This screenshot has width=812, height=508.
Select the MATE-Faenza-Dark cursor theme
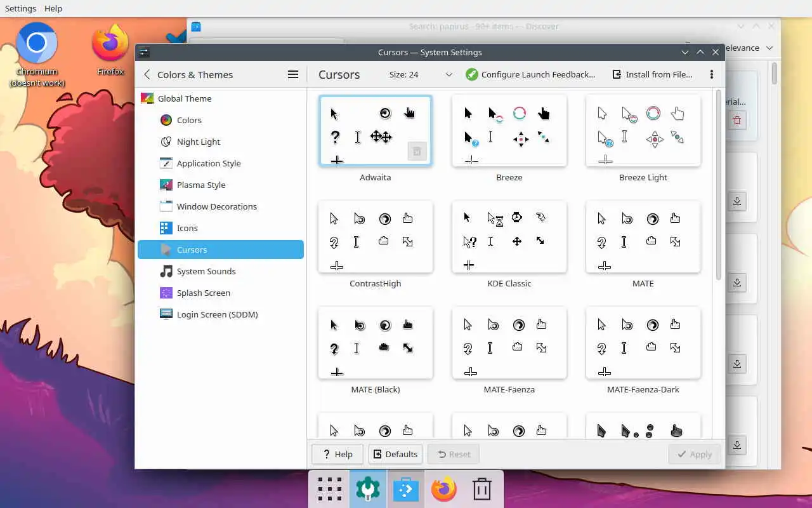[643, 343]
